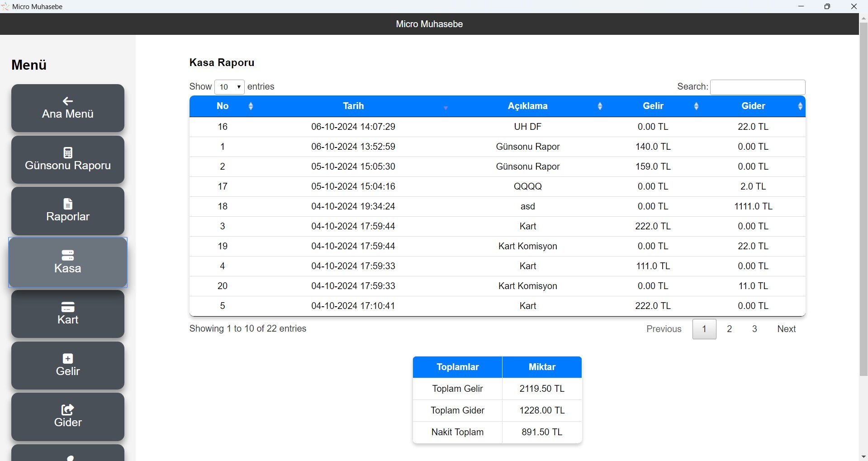Click the Next pagination button
The image size is (868, 461).
[786, 329]
